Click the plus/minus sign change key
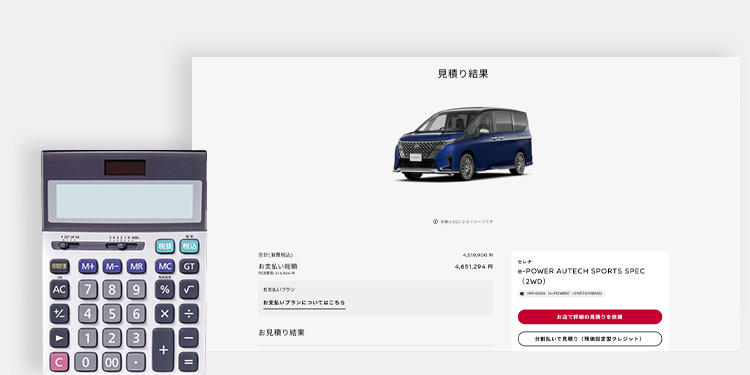The image size is (750, 375). [x=59, y=313]
